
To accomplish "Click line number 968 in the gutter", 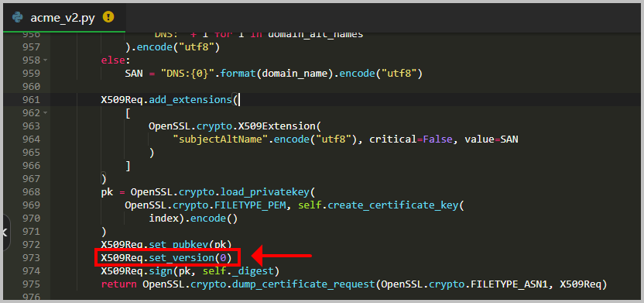I will click(x=31, y=192).
